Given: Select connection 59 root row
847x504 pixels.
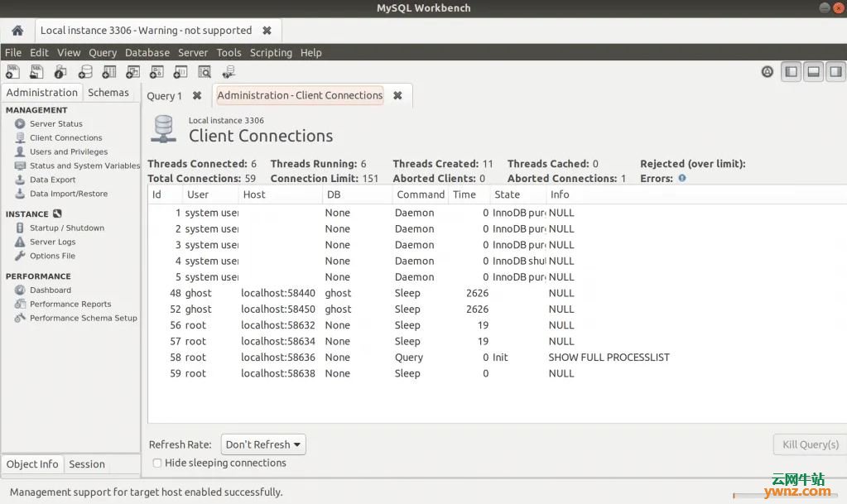Looking at the screenshot, I should point(497,373).
